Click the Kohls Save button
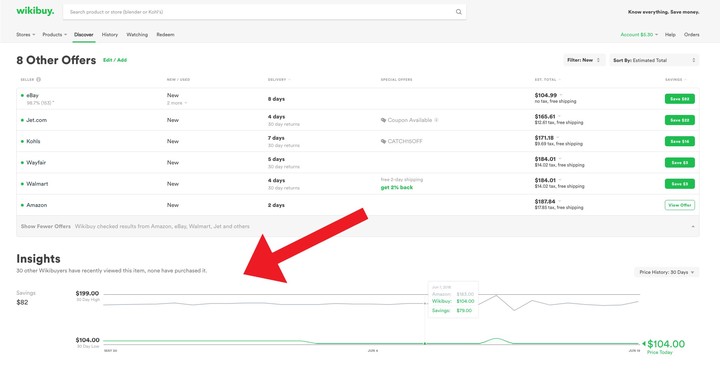The height and width of the screenshot is (371, 720). pos(680,141)
